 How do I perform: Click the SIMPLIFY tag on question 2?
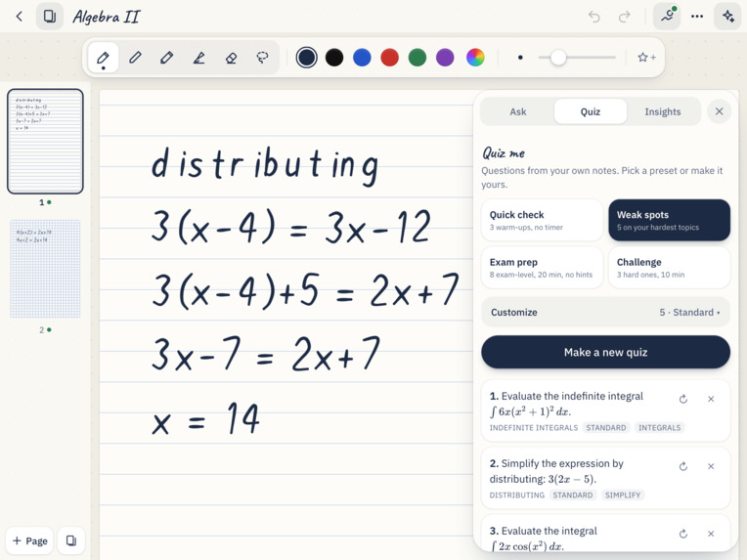[623, 495]
